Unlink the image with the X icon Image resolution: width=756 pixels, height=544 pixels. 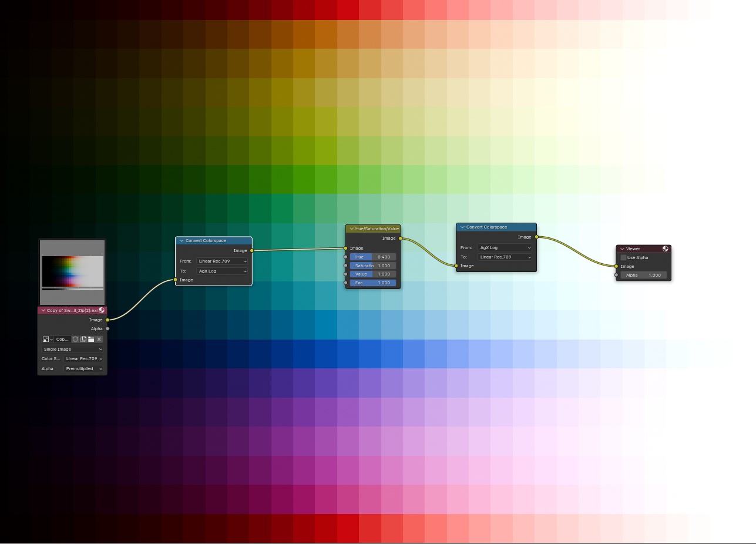tap(99, 340)
